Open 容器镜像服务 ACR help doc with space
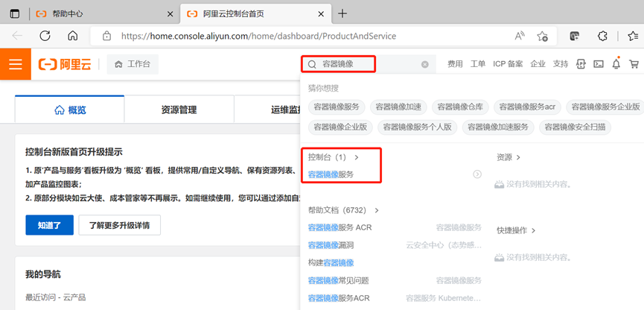 [339, 227]
